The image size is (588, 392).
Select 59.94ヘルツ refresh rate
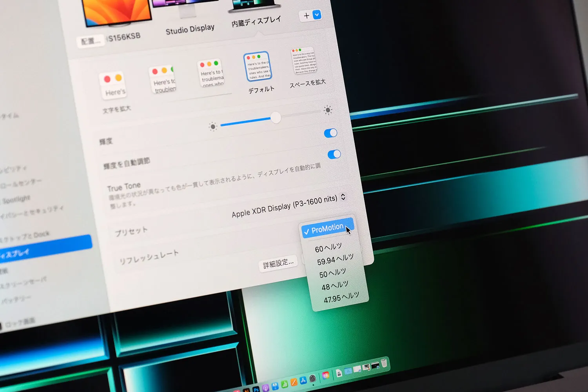(336, 259)
